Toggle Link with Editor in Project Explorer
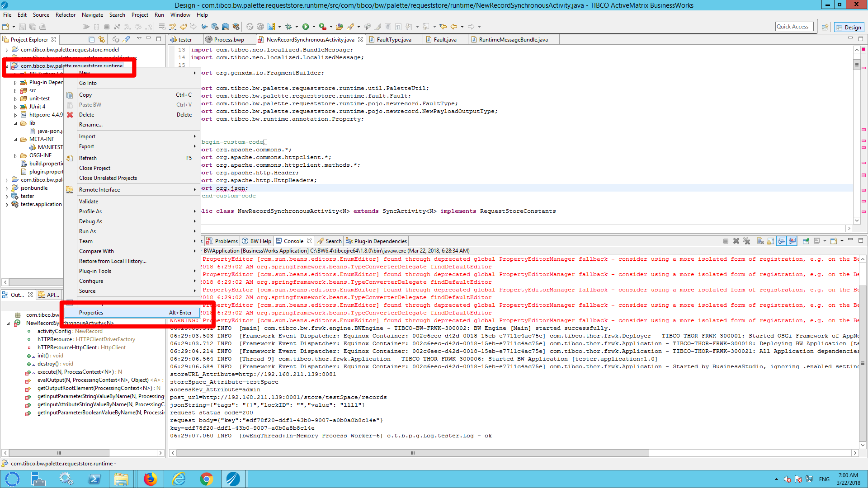This screenshot has height=488, width=868. tap(102, 39)
